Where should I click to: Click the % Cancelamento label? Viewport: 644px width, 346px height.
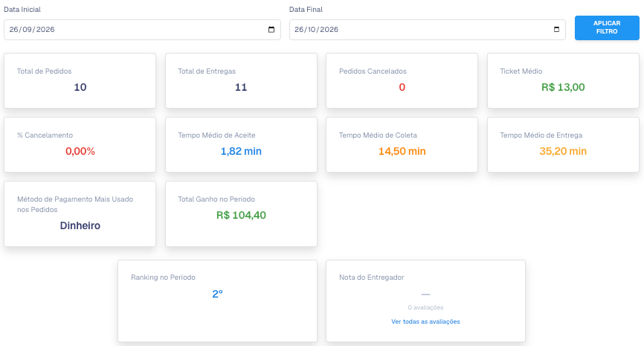tap(45, 135)
